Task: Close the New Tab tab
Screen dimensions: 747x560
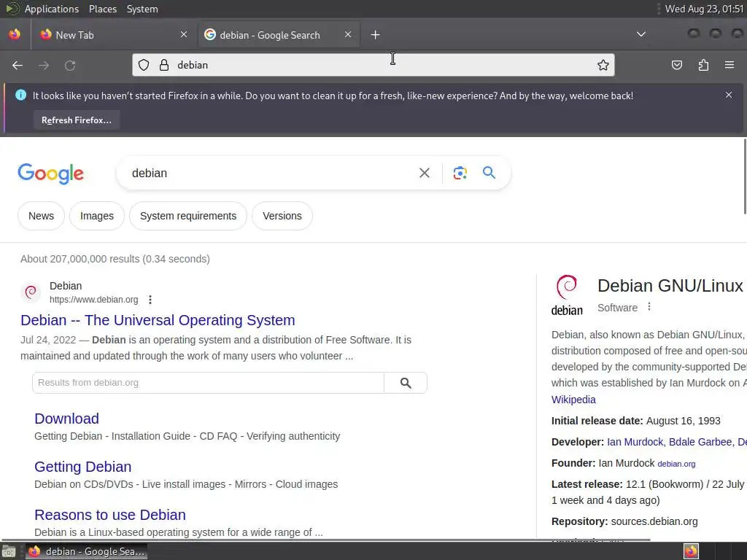Action: click(184, 34)
